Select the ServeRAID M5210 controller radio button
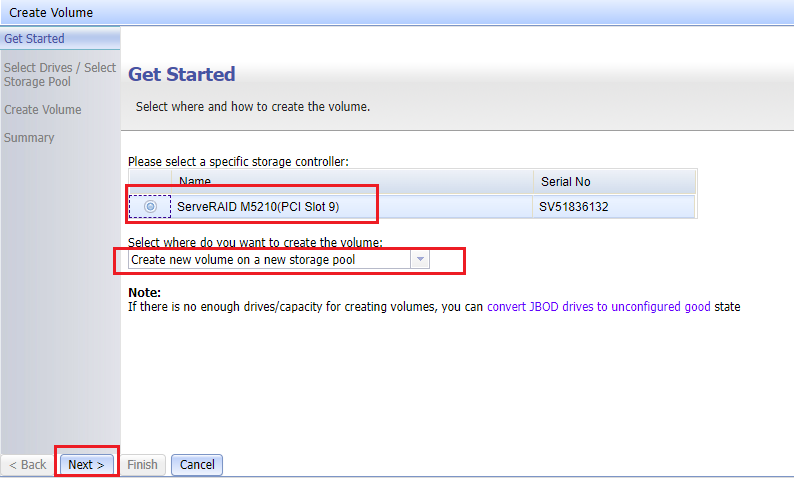The width and height of the screenshot is (794, 478). [150, 207]
